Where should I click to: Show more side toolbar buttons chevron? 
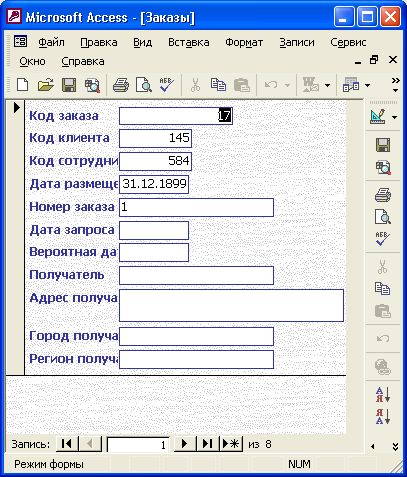pyautogui.click(x=395, y=447)
